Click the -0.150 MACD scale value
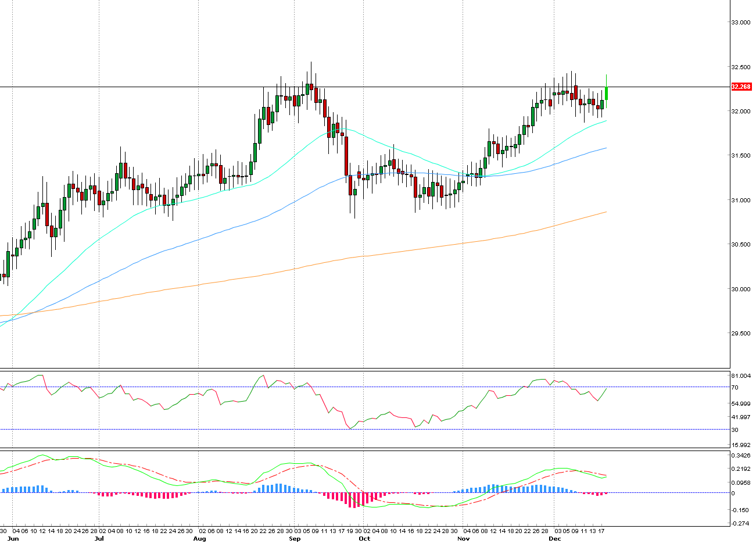This screenshot has width=756, height=547. (740, 510)
